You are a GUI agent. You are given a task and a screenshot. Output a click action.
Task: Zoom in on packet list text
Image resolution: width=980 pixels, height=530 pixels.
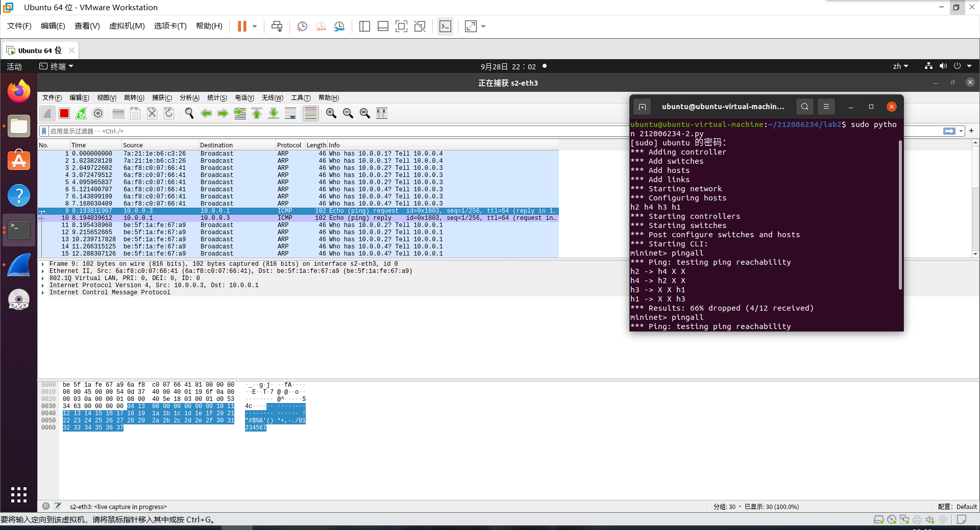tap(331, 113)
